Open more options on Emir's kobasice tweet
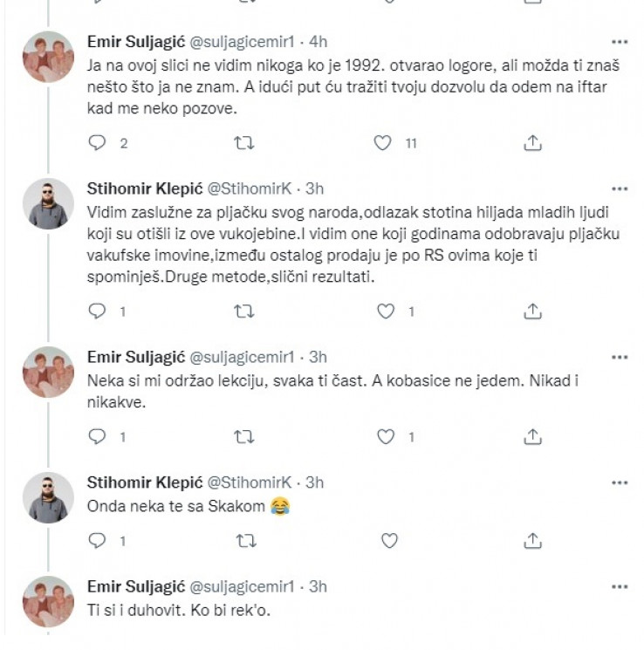The width and height of the screenshot is (644, 650). [619, 357]
